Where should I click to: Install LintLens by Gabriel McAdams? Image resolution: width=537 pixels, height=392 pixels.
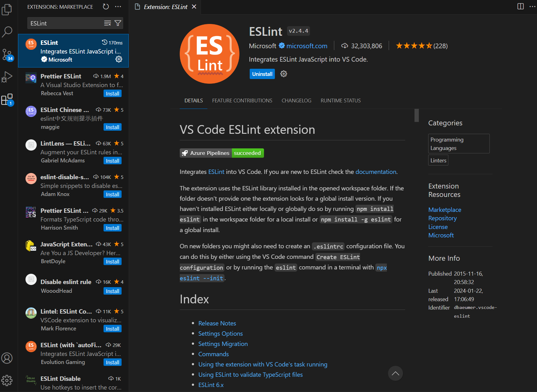(113, 161)
